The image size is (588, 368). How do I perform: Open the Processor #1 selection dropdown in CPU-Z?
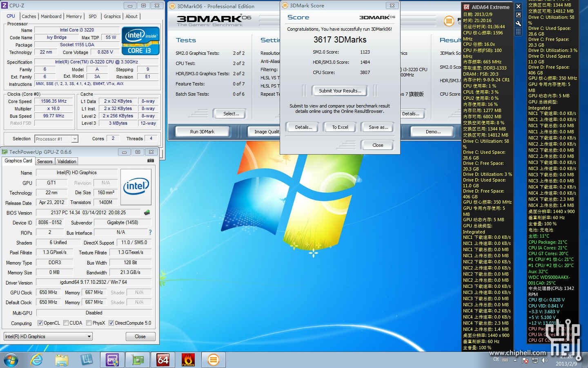click(56, 139)
